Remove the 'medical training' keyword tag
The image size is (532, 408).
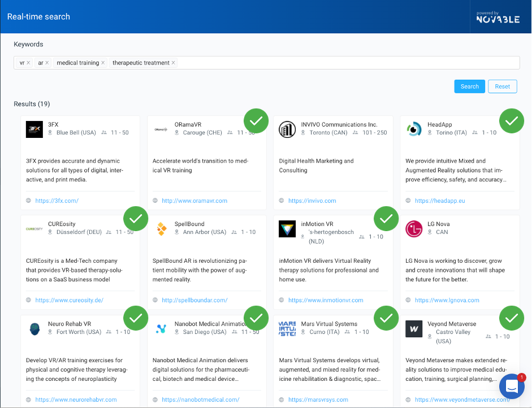pyautogui.click(x=103, y=63)
